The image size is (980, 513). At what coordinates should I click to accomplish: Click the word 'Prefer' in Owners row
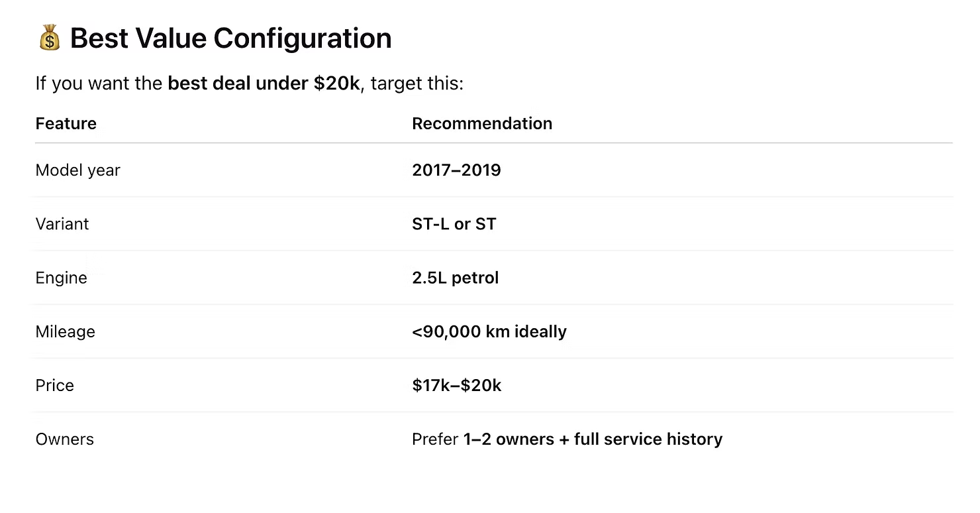click(x=435, y=439)
